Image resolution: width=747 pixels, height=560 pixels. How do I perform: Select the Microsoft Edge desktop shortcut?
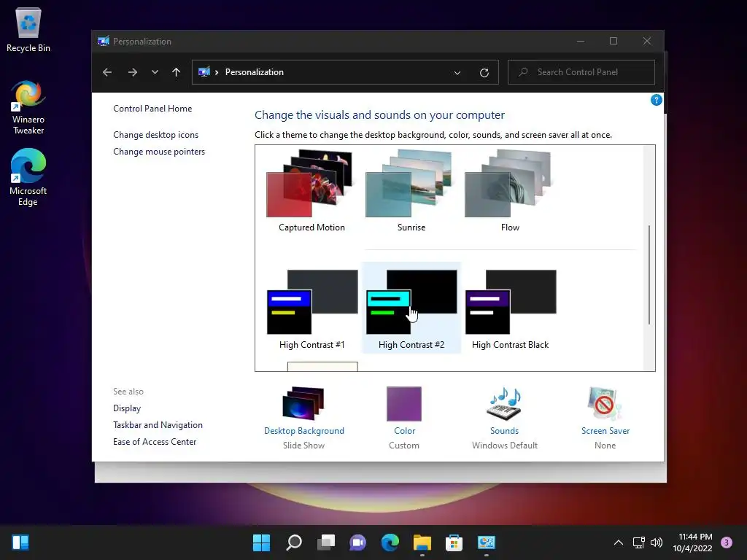(x=28, y=177)
